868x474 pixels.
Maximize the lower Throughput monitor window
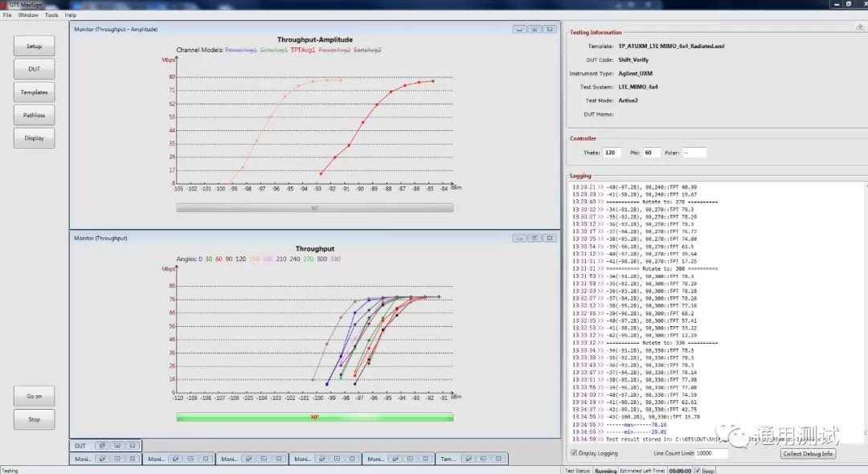(x=534, y=238)
